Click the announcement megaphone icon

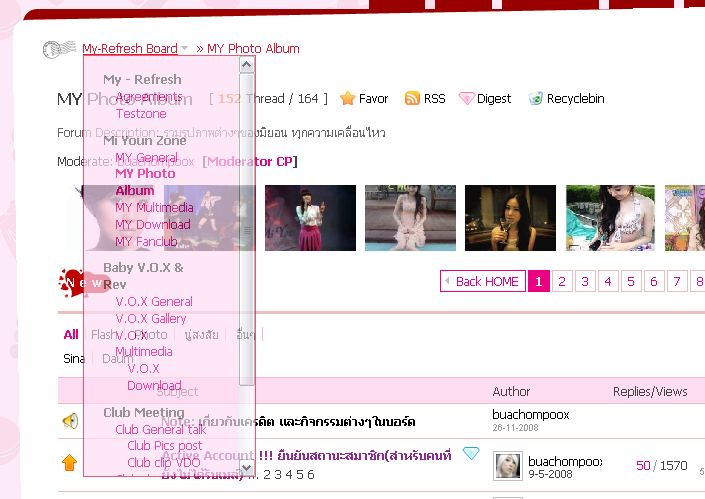pos(70,421)
